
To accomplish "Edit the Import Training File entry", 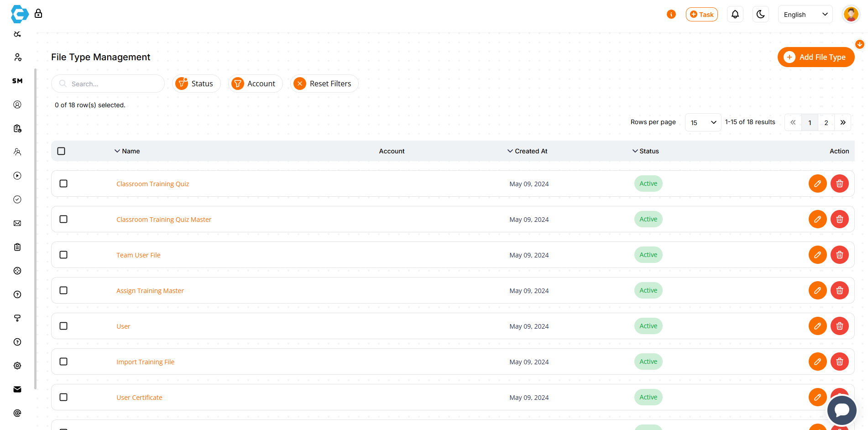I will coord(817,362).
